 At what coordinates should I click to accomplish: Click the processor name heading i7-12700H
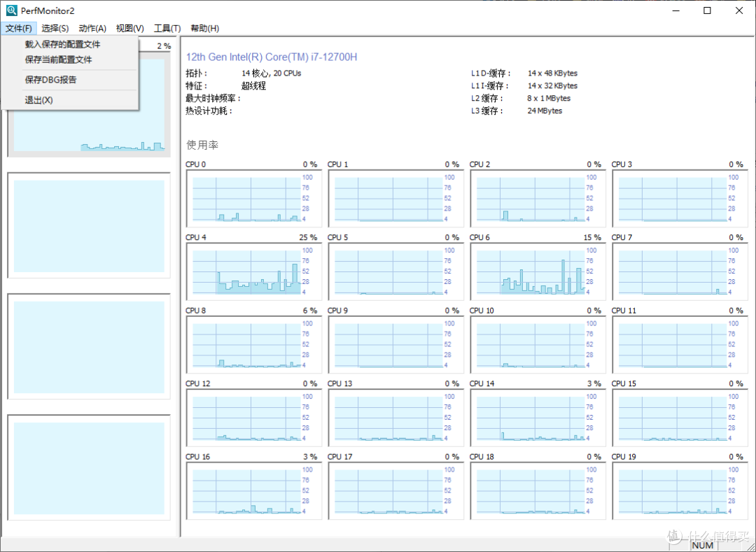271,57
